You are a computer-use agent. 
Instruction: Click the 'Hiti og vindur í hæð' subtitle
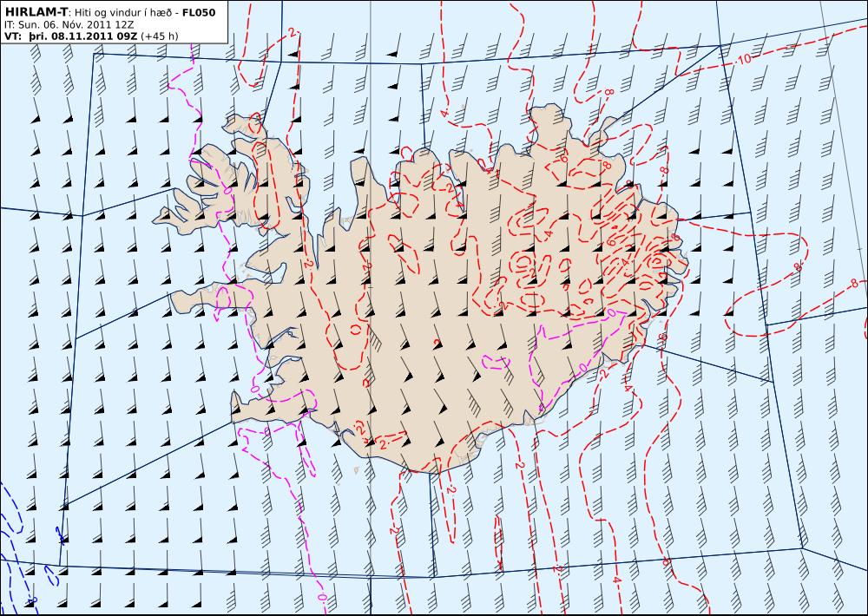(x=124, y=13)
